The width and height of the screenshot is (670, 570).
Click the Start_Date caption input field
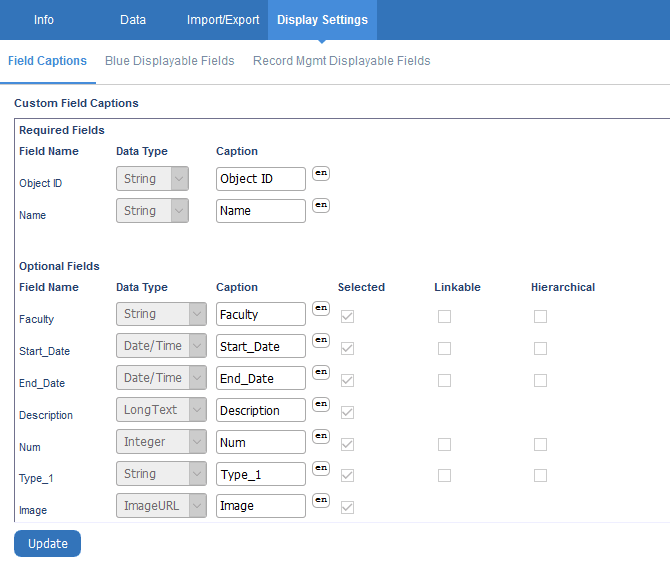[x=261, y=346]
